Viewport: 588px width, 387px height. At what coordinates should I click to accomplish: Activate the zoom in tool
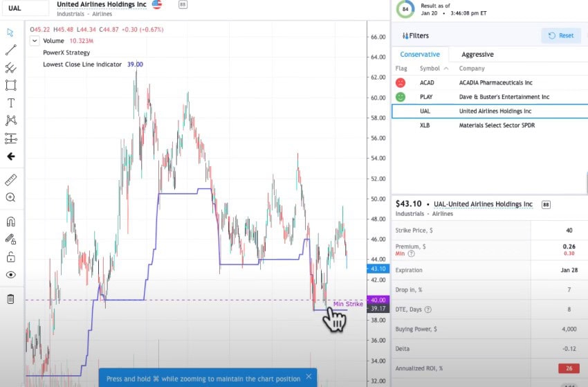(x=10, y=197)
